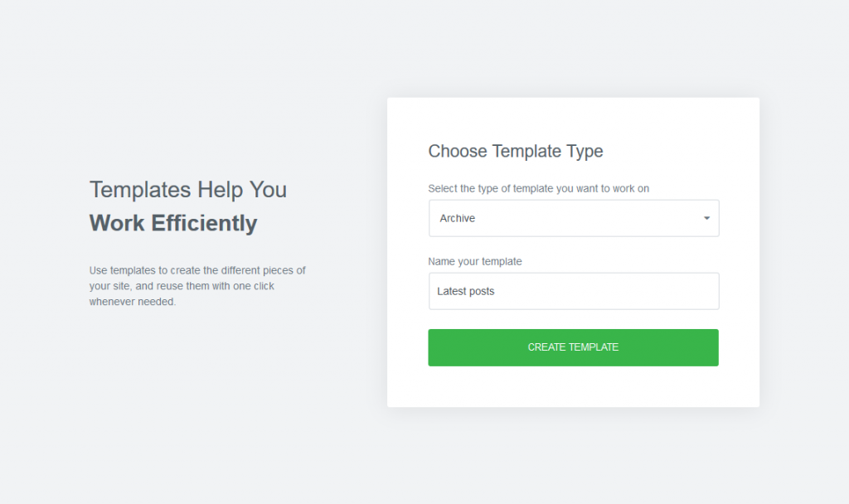
Task: Select the Archive value in the combo box
Action: click(x=458, y=219)
